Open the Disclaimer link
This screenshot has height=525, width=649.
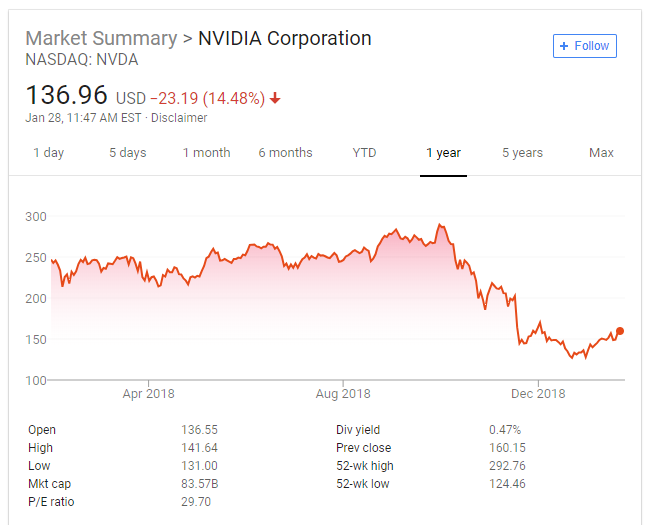[x=180, y=118]
